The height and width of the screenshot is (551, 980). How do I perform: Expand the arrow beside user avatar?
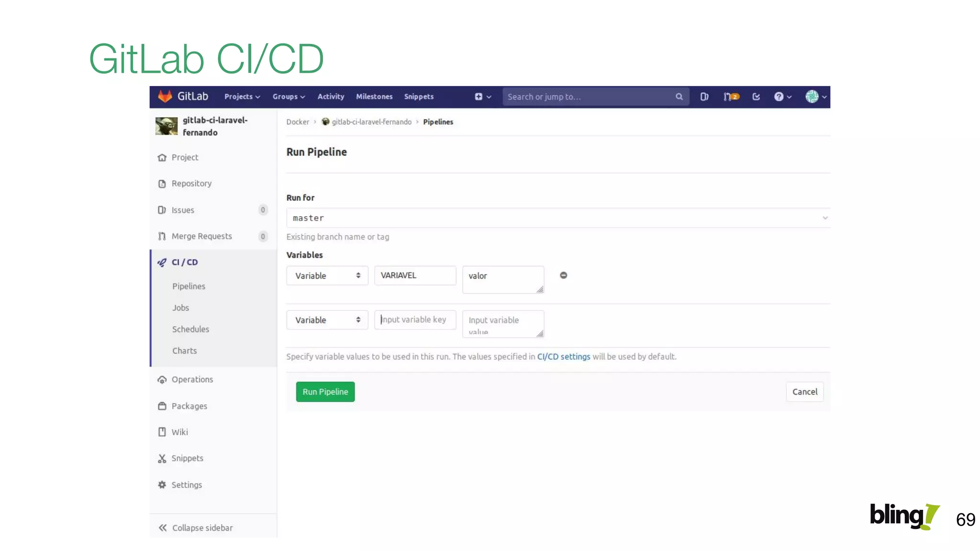point(824,97)
